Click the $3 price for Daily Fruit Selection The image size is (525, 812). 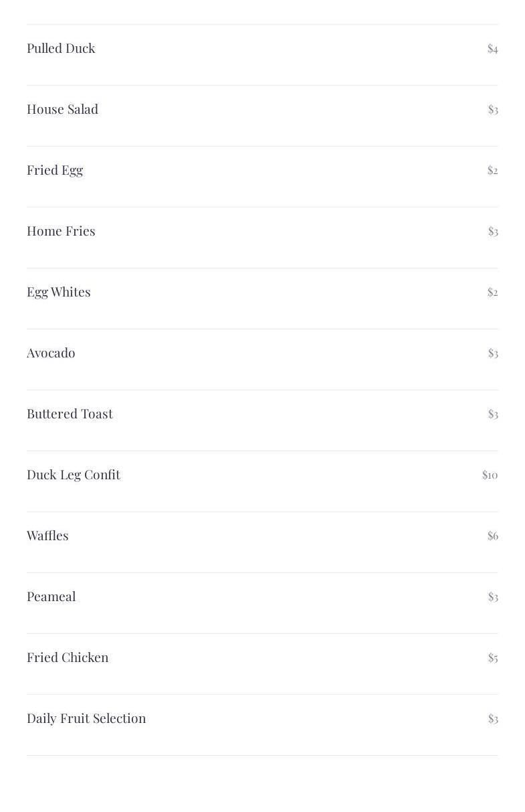pyautogui.click(x=493, y=718)
